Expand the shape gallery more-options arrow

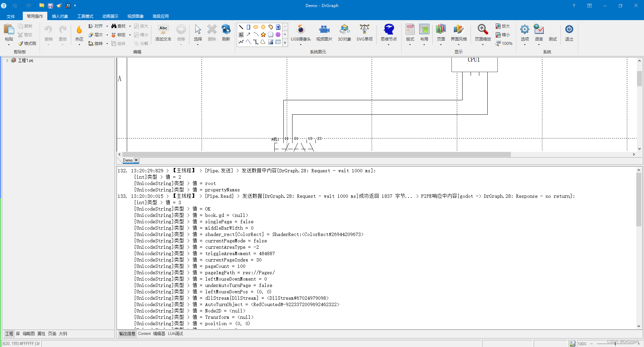tap(285, 43)
